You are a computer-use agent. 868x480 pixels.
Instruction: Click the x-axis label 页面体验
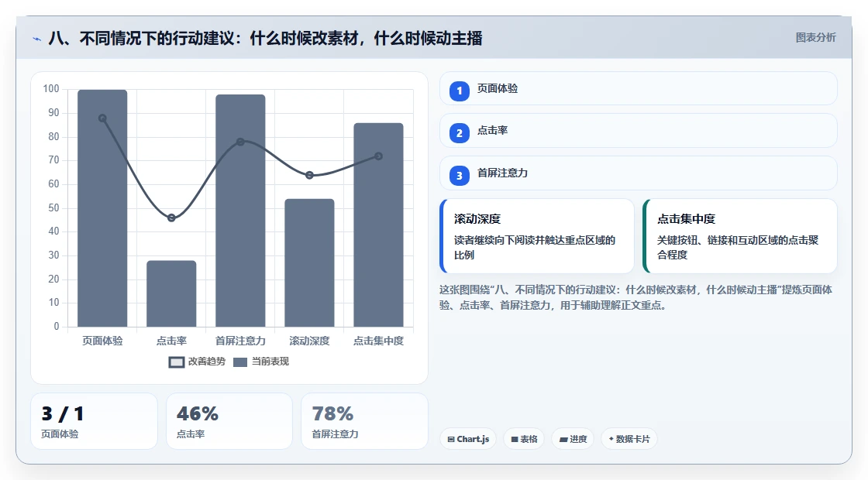102,341
